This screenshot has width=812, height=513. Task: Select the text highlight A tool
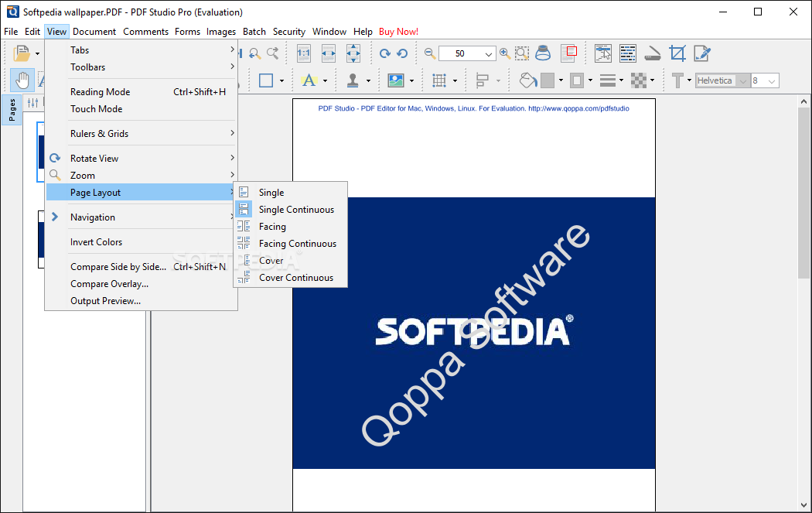pos(309,80)
